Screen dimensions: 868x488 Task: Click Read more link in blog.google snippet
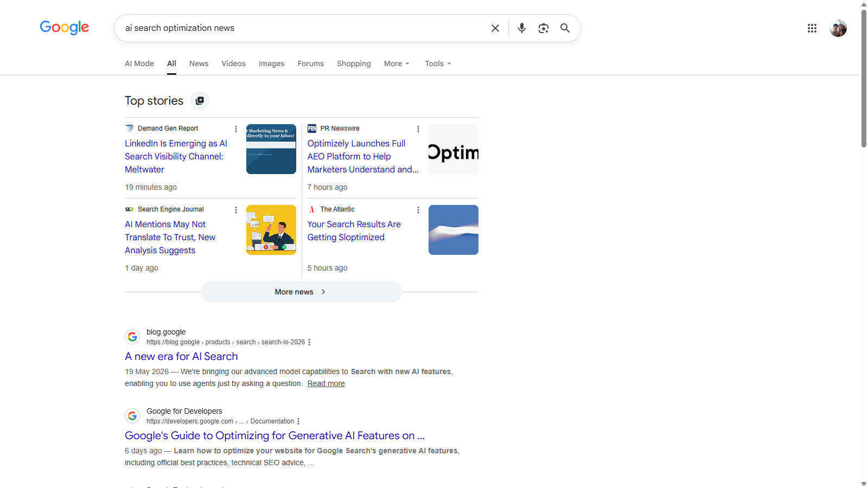326,383
